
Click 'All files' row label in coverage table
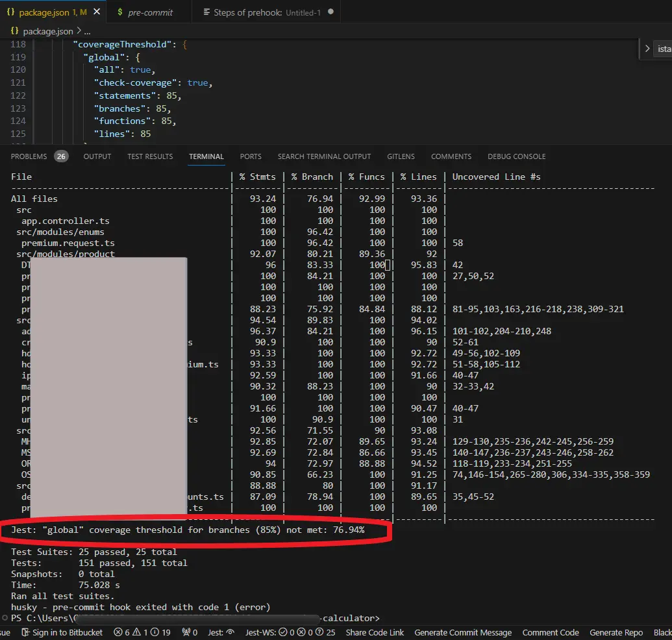pos(34,199)
